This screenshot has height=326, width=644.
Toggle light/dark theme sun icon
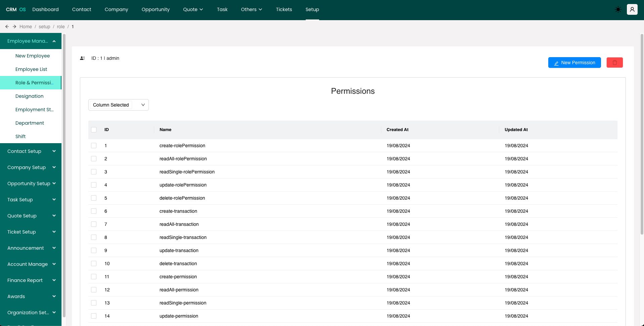(x=618, y=9)
